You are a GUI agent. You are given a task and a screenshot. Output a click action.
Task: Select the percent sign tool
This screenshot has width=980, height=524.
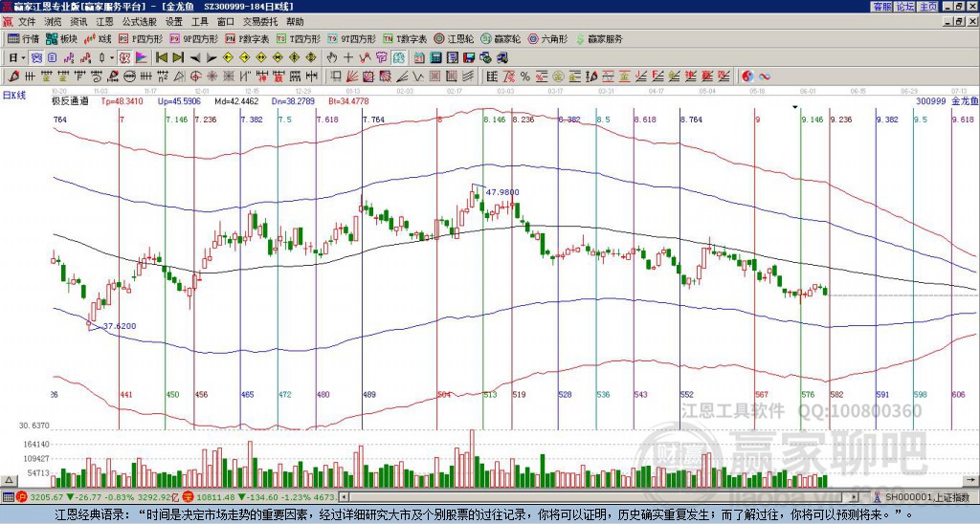(525, 76)
